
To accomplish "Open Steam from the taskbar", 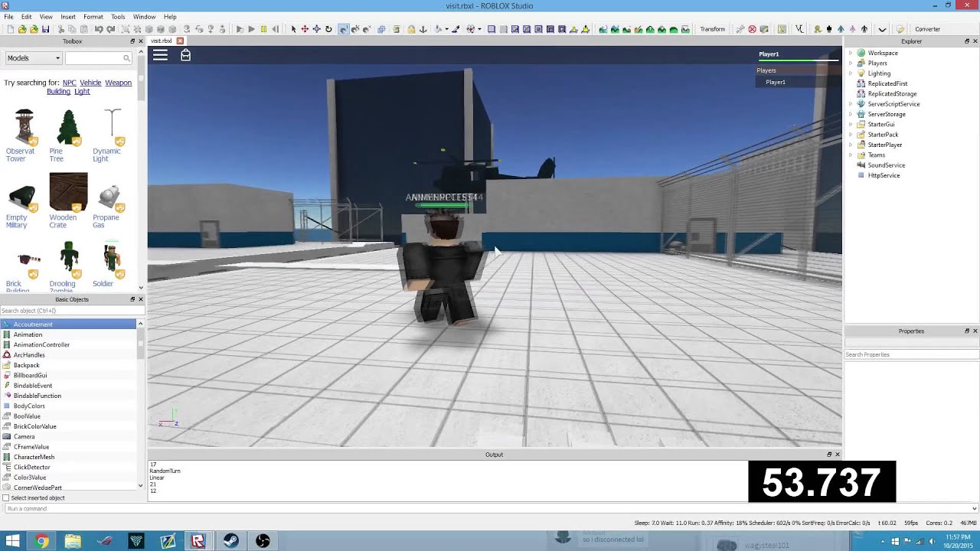I will (x=230, y=541).
